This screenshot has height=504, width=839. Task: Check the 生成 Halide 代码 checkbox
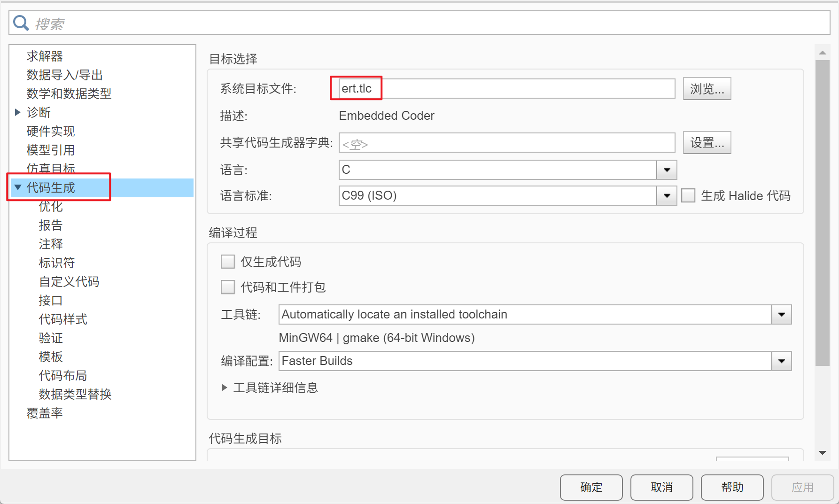(688, 195)
